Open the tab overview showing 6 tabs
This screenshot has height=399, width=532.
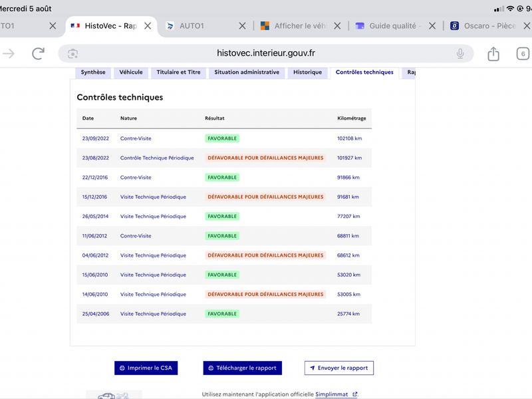click(x=523, y=54)
